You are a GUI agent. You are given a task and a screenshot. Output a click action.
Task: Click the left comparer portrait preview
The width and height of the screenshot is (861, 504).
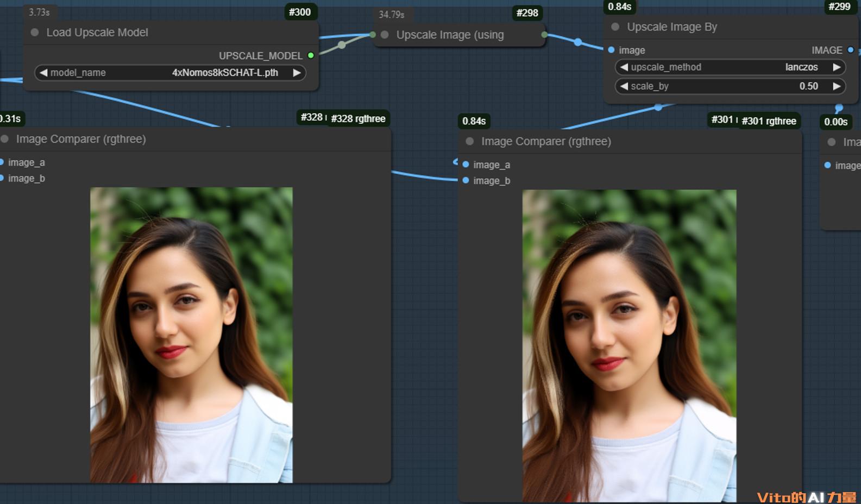pos(191,335)
